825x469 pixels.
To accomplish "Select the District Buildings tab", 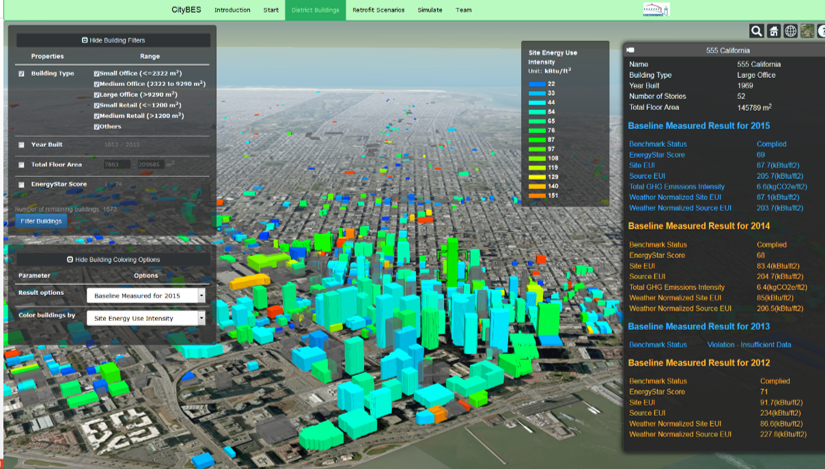I will coord(315,10).
